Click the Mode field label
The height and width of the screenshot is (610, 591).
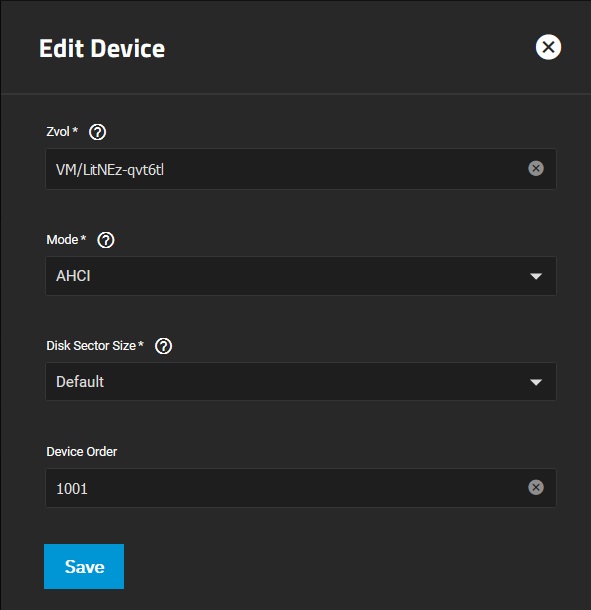point(62,240)
